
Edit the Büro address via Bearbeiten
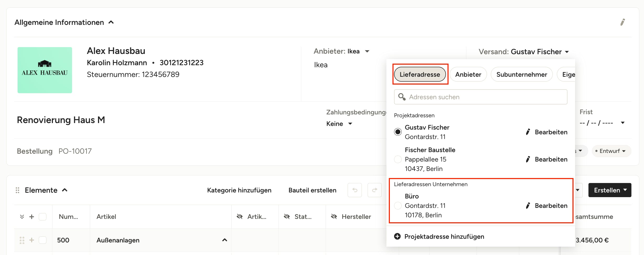(x=547, y=206)
